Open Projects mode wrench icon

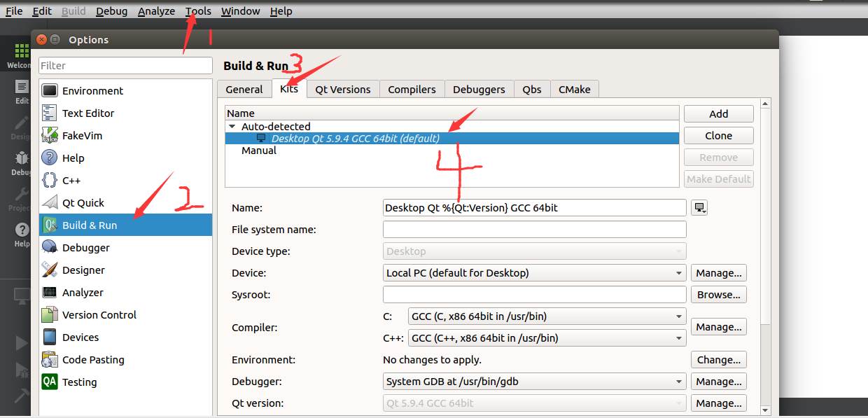(x=21, y=198)
